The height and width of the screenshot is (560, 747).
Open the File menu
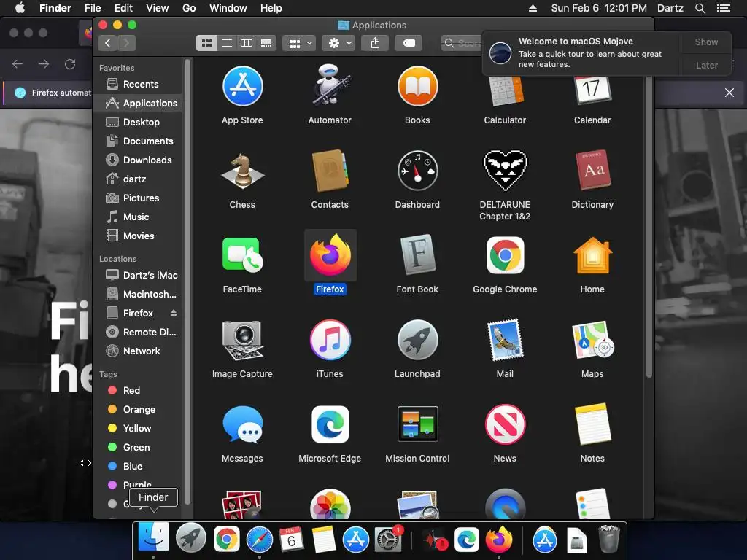click(x=93, y=8)
